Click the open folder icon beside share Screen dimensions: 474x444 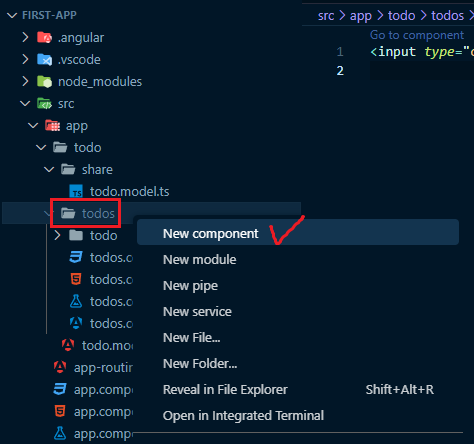click(x=68, y=169)
